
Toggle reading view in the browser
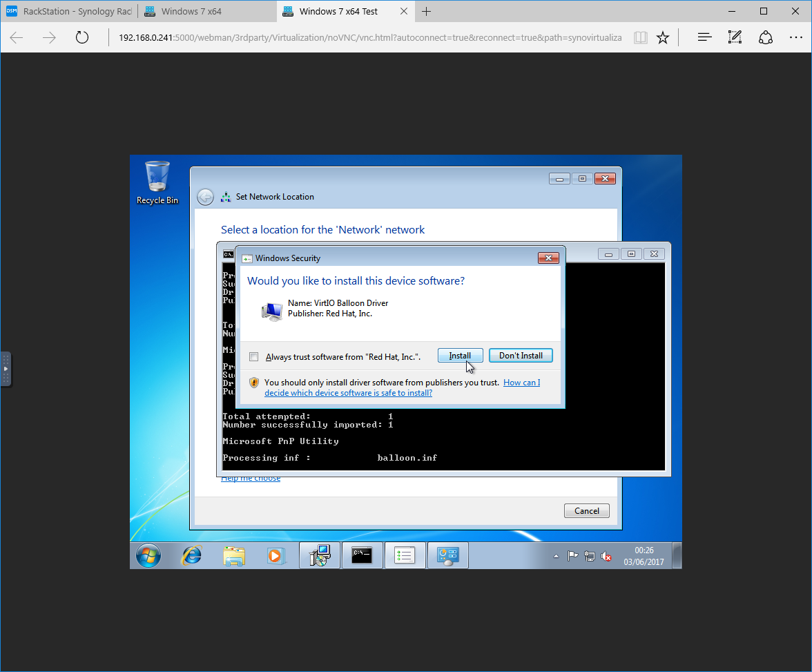pos(641,37)
